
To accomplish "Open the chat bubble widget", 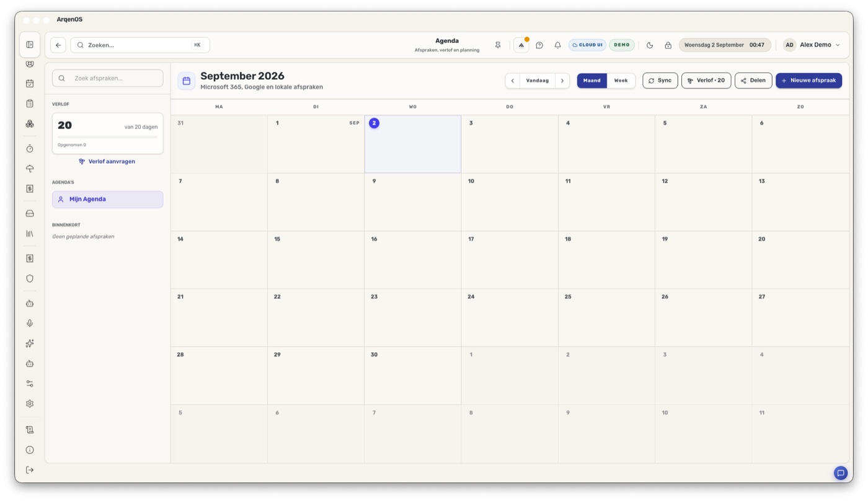I will pyautogui.click(x=841, y=473).
